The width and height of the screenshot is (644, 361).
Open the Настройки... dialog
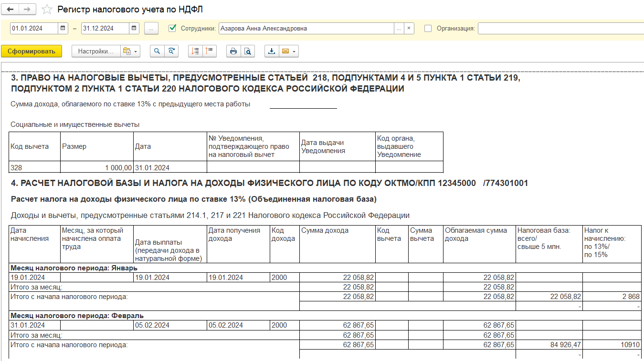(95, 51)
